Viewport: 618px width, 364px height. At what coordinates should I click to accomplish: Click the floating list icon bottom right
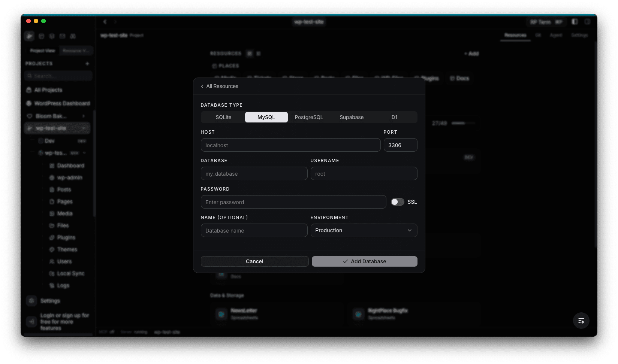coord(581,321)
